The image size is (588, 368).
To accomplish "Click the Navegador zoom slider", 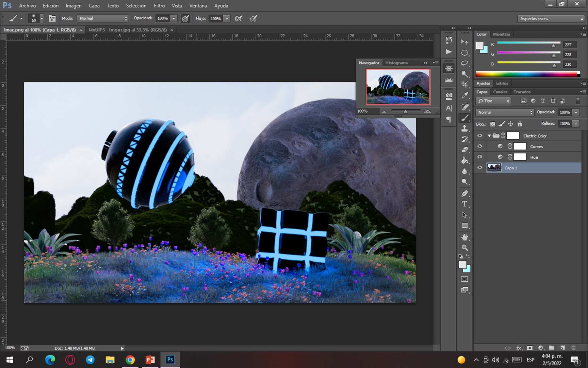I will (405, 111).
